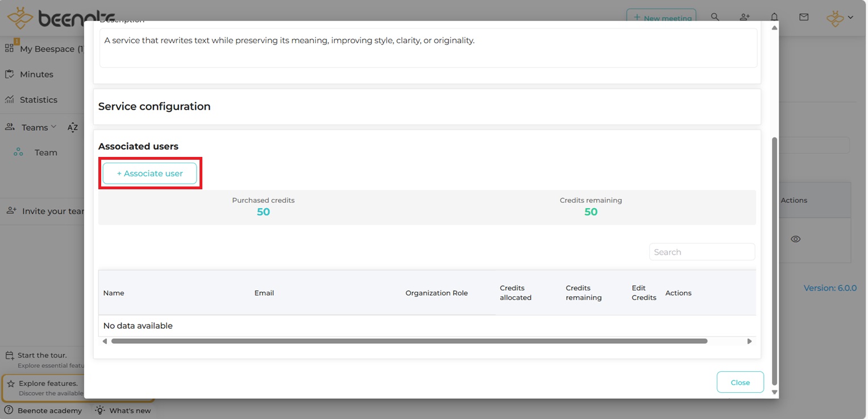Click the What's new lightbulb icon
Viewport: 868px width, 419px height.
(x=100, y=410)
